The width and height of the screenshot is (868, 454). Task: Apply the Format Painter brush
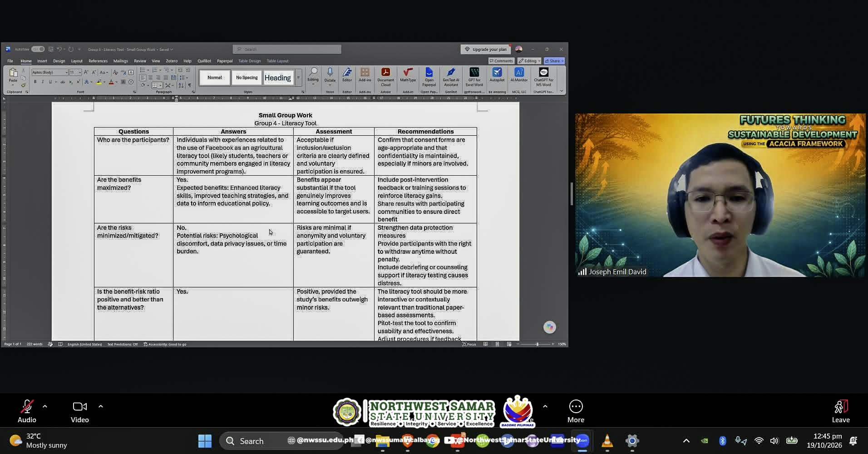[23, 85]
